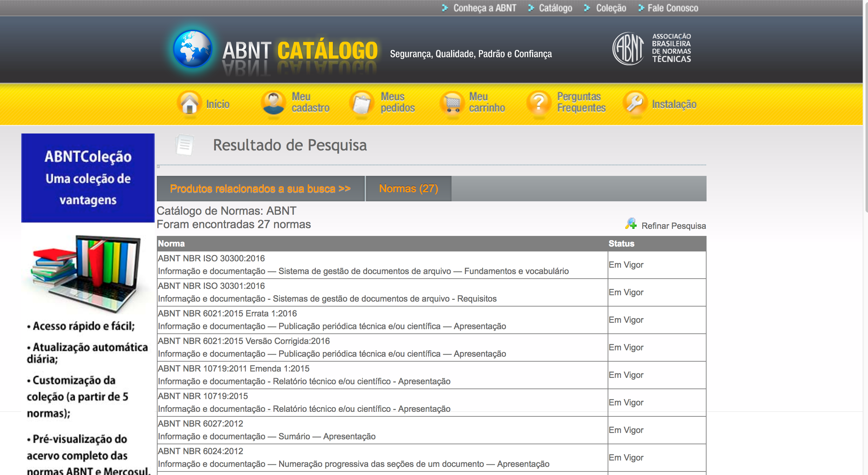Open norm ABNT NBR ISO 30300:2016
Image resolution: width=868 pixels, height=475 pixels.
click(x=211, y=258)
